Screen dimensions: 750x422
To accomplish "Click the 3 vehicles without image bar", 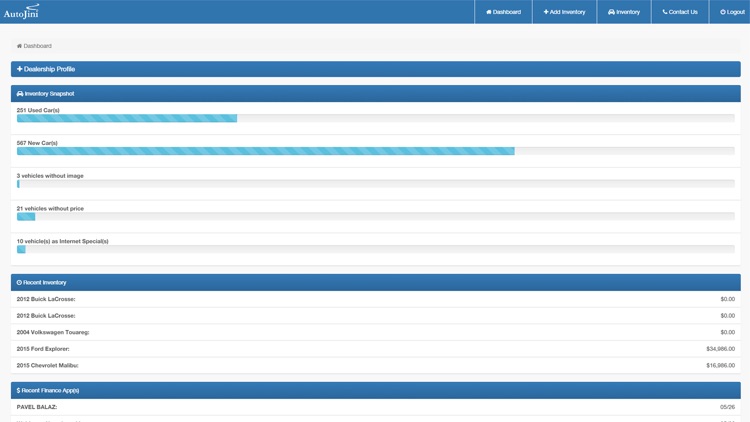I will tap(375, 184).
